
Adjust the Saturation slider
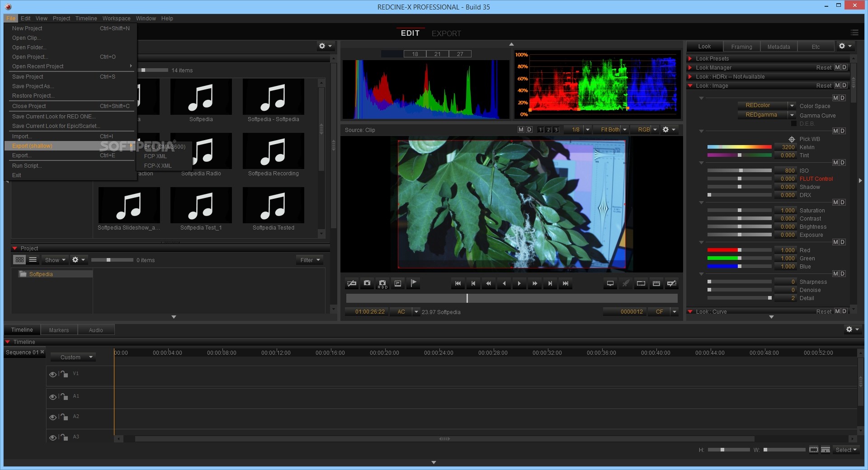point(739,211)
